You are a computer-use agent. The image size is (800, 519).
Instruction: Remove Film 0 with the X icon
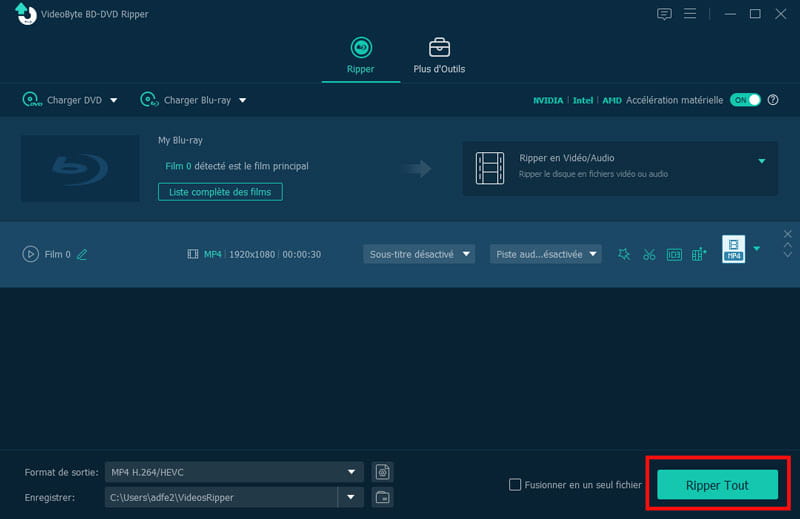click(x=788, y=234)
